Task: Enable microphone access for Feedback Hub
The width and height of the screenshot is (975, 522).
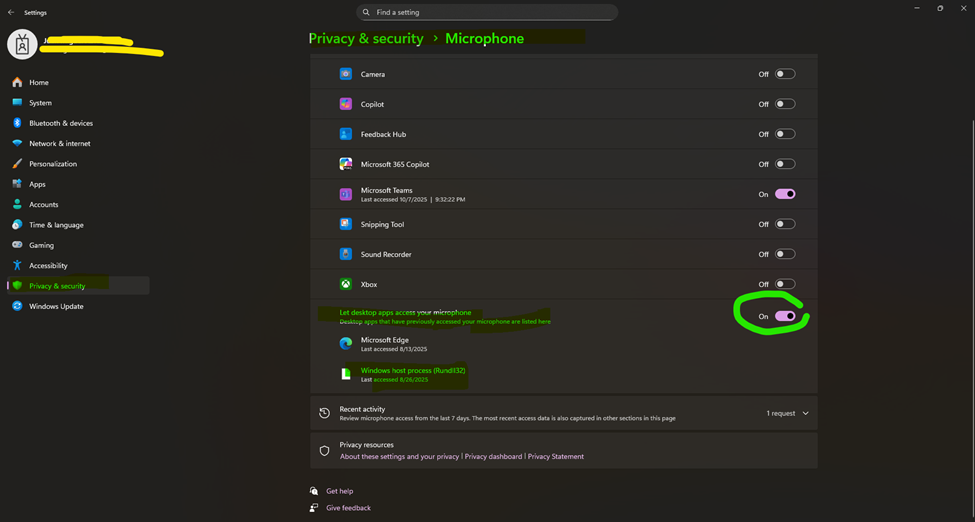Action: click(785, 134)
